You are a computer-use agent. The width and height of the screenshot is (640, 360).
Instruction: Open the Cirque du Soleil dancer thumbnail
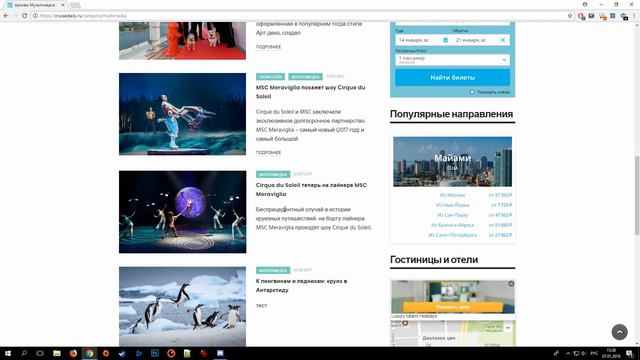182,114
